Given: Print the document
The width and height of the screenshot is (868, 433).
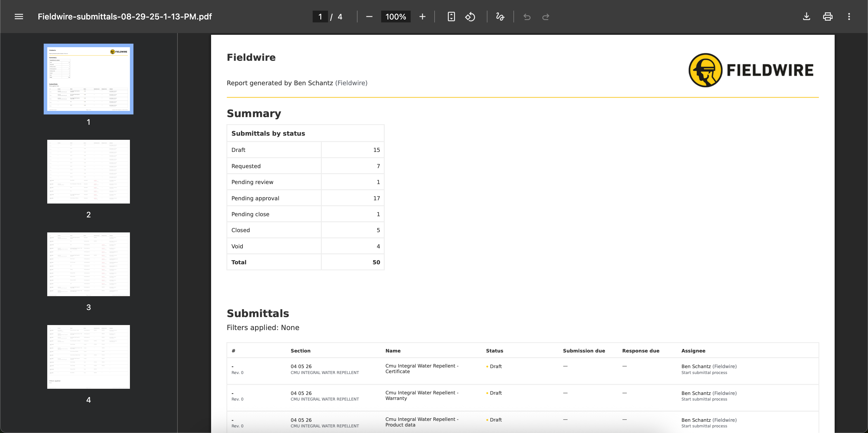Looking at the screenshot, I should point(828,17).
